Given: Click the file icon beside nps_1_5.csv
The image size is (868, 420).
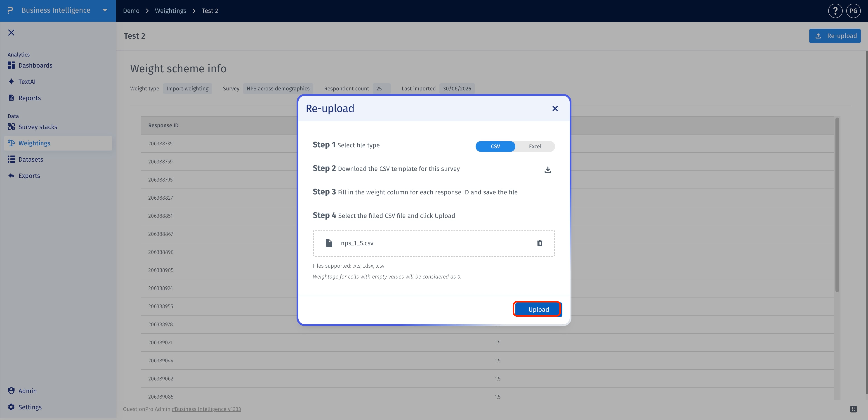Looking at the screenshot, I should pos(329,243).
